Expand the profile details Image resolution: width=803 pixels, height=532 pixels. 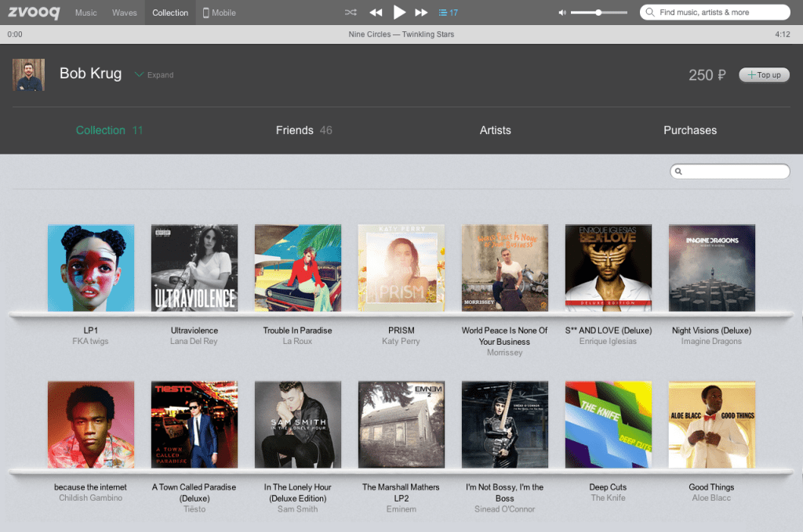coord(154,74)
